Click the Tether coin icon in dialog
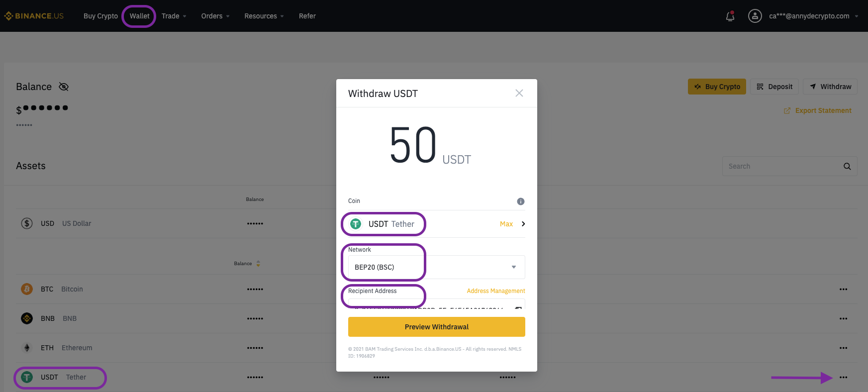The image size is (868, 392). [356, 224]
